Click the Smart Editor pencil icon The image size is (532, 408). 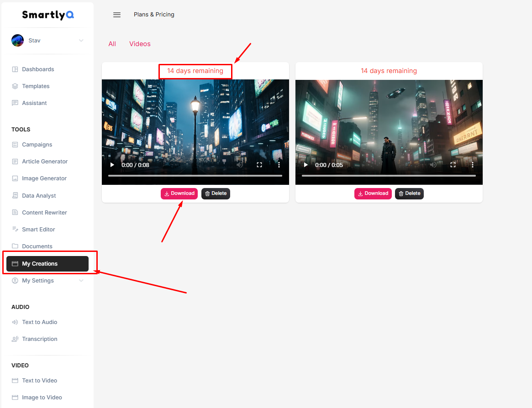15,229
